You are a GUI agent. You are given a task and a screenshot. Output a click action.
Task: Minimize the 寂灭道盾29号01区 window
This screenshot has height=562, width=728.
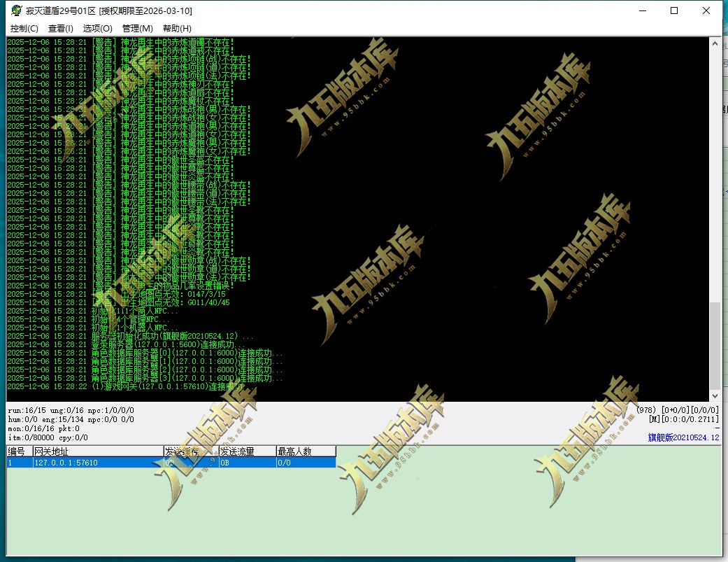click(x=643, y=10)
